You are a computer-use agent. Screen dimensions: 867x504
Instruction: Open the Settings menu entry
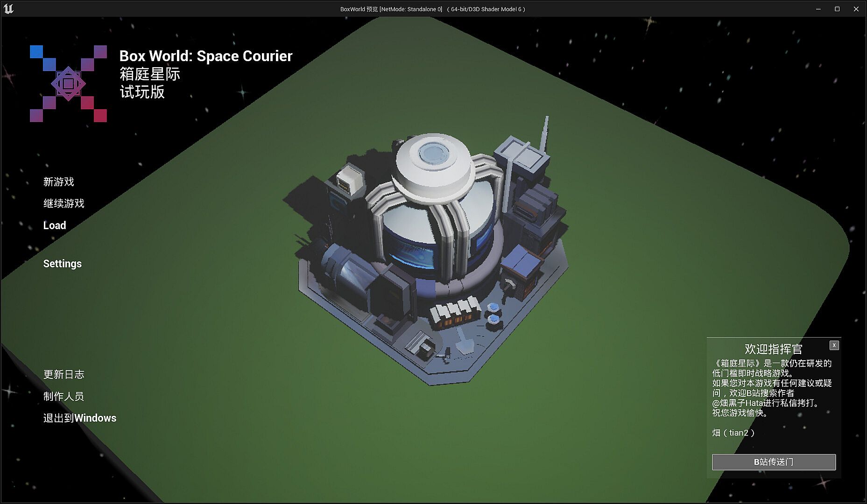click(62, 264)
